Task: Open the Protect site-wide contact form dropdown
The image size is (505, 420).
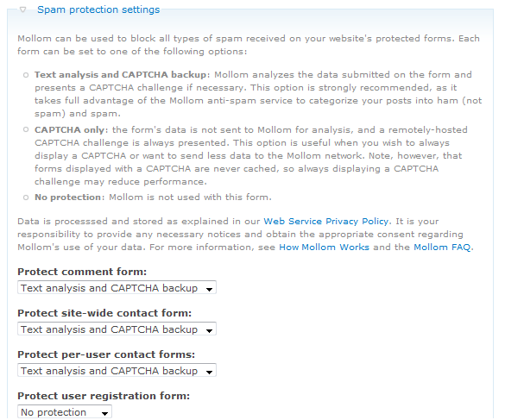Action: (117, 329)
